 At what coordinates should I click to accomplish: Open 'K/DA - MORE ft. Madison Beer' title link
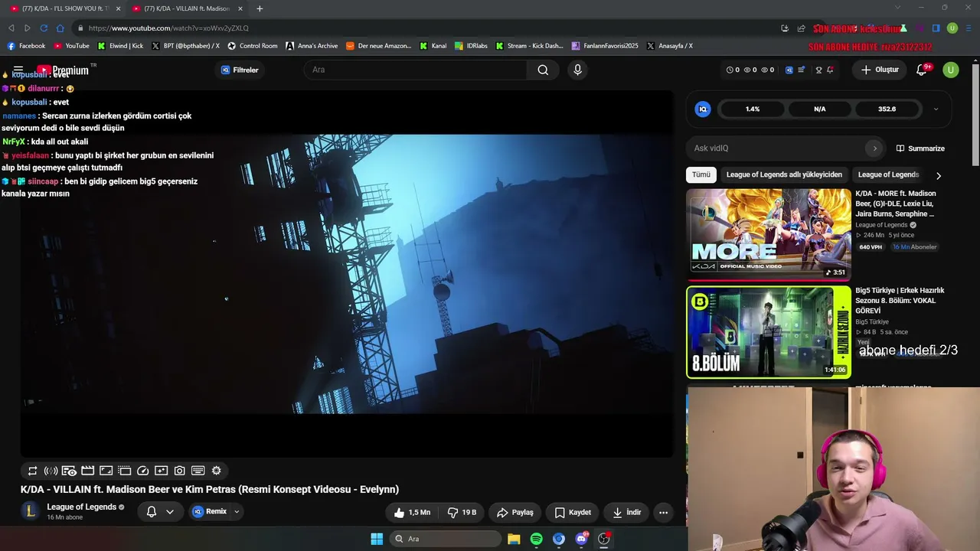(x=895, y=204)
